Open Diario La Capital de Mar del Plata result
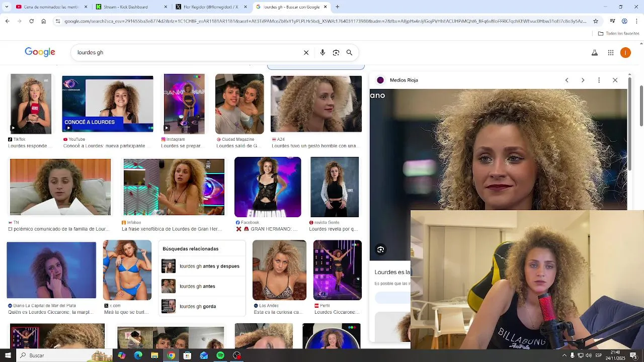This screenshot has width=644, height=362. pyautogui.click(x=51, y=270)
